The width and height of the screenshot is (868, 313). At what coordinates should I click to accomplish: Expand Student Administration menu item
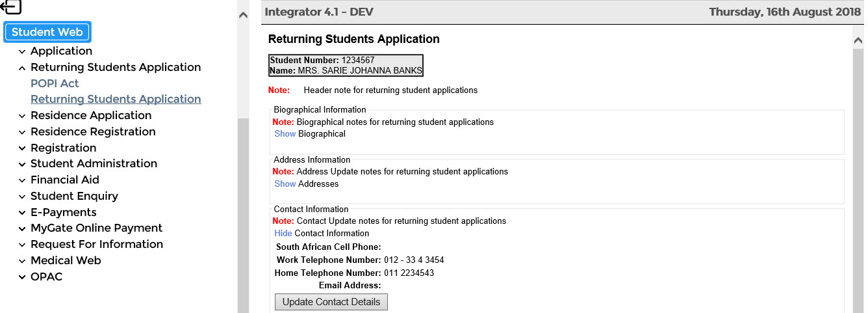click(94, 163)
